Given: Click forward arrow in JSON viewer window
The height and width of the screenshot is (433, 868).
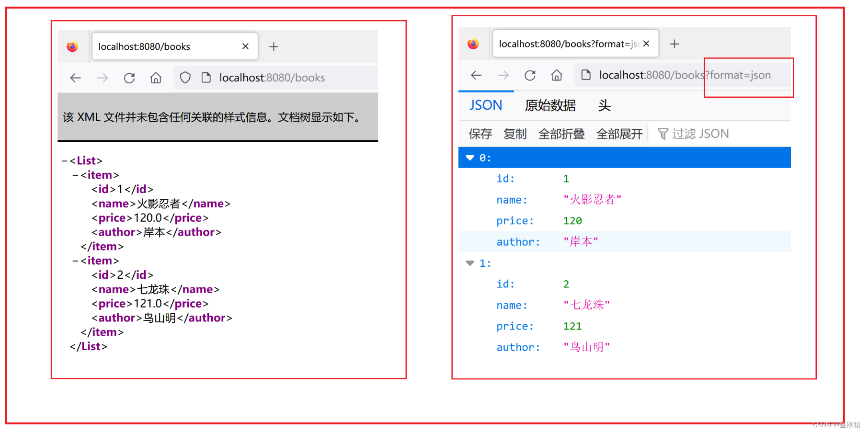Looking at the screenshot, I should pyautogui.click(x=503, y=75).
